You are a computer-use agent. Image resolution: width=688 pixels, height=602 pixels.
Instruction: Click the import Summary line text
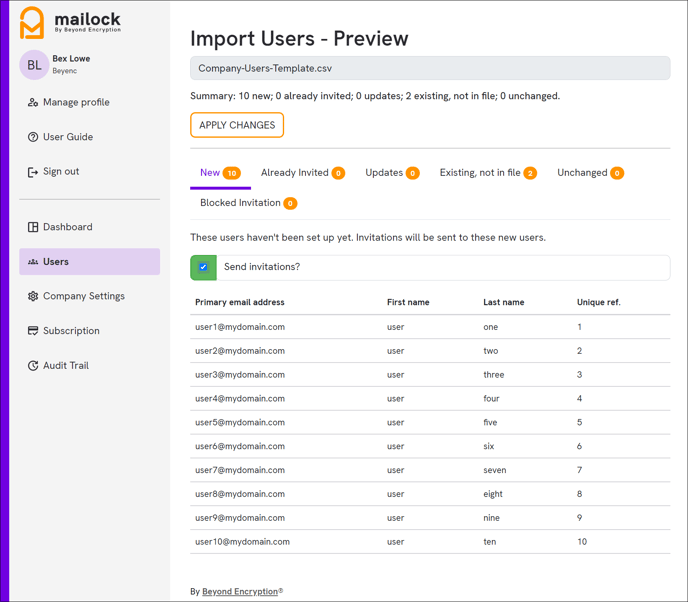[375, 96]
